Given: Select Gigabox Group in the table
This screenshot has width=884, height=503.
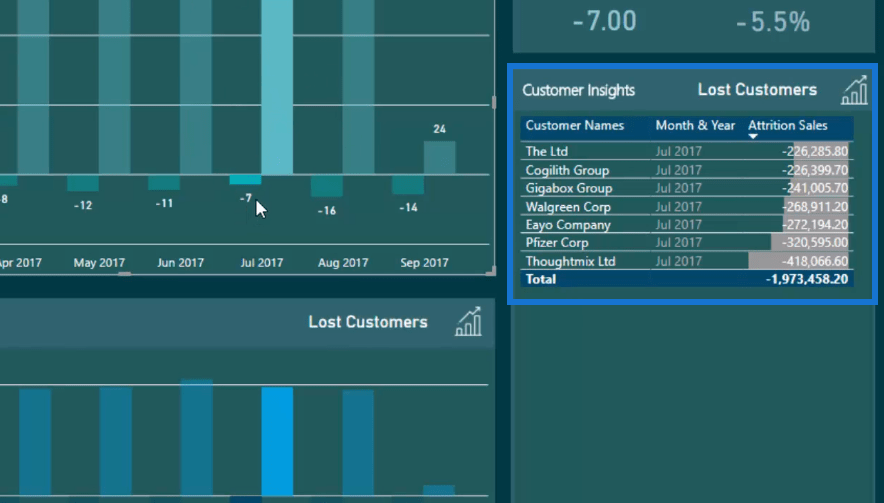Looking at the screenshot, I should coord(569,188).
